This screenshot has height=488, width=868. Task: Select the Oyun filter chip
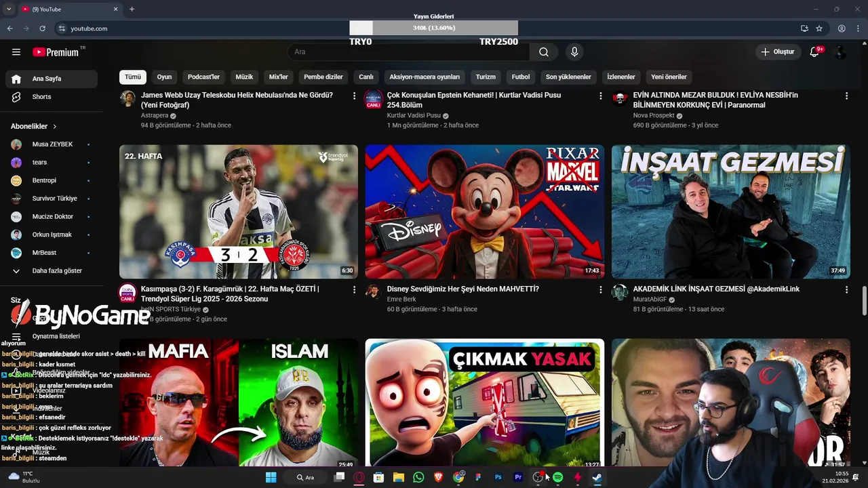click(x=164, y=77)
